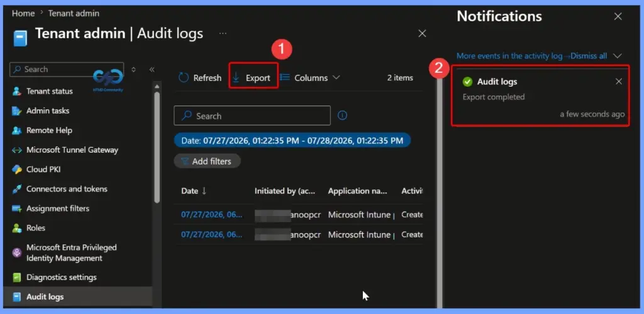This screenshot has height=314, width=644.
Task: Click the Export completed notification text
Action: (494, 97)
